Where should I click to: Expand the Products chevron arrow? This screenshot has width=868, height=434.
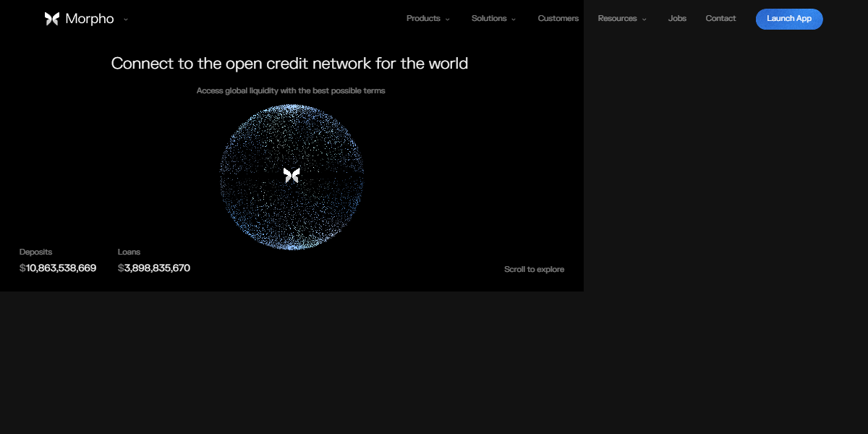[x=447, y=20]
